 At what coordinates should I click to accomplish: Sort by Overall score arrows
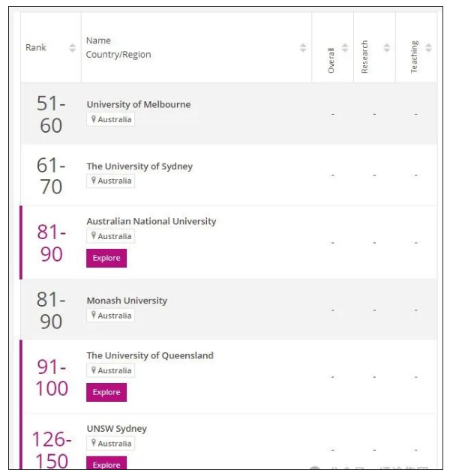point(345,48)
